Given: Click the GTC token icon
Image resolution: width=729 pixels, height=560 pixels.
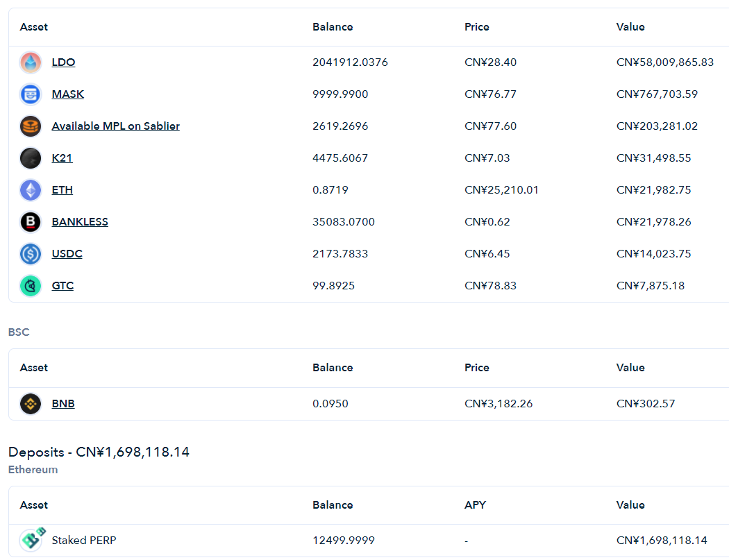Looking at the screenshot, I should point(31,286).
